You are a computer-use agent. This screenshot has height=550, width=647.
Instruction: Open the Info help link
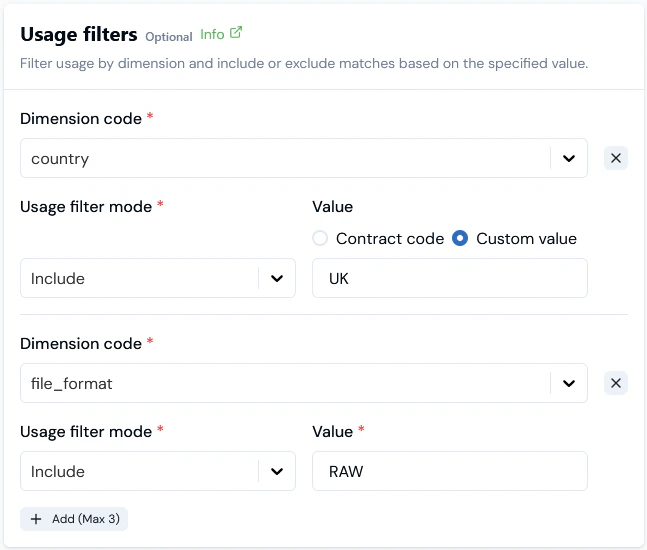(x=212, y=34)
